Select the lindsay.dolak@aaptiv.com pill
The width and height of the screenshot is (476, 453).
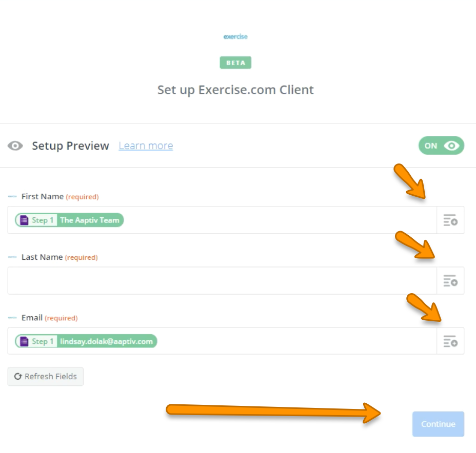click(x=86, y=341)
